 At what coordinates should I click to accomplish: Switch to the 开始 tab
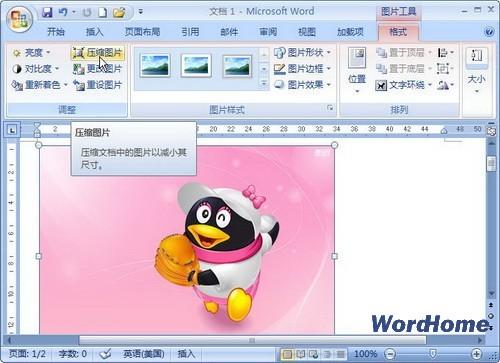(56, 32)
